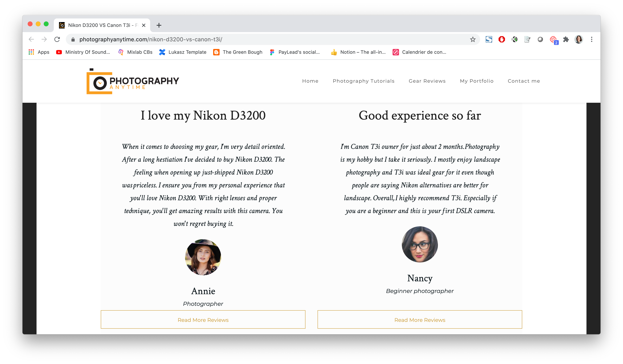The width and height of the screenshot is (623, 364).
Task: Open the Chrome profile avatar
Action: click(579, 39)
